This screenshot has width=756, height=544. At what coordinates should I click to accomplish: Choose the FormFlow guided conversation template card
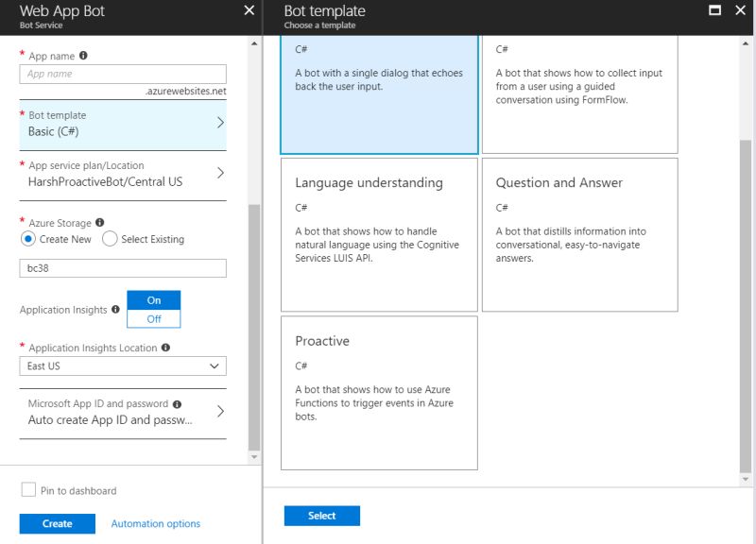580,94
